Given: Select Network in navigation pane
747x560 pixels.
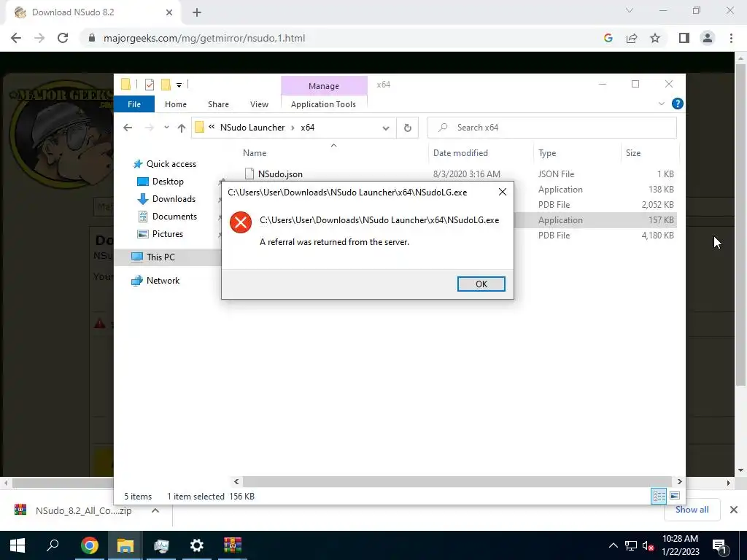Looking at the screenshot, I should [156, 281].
